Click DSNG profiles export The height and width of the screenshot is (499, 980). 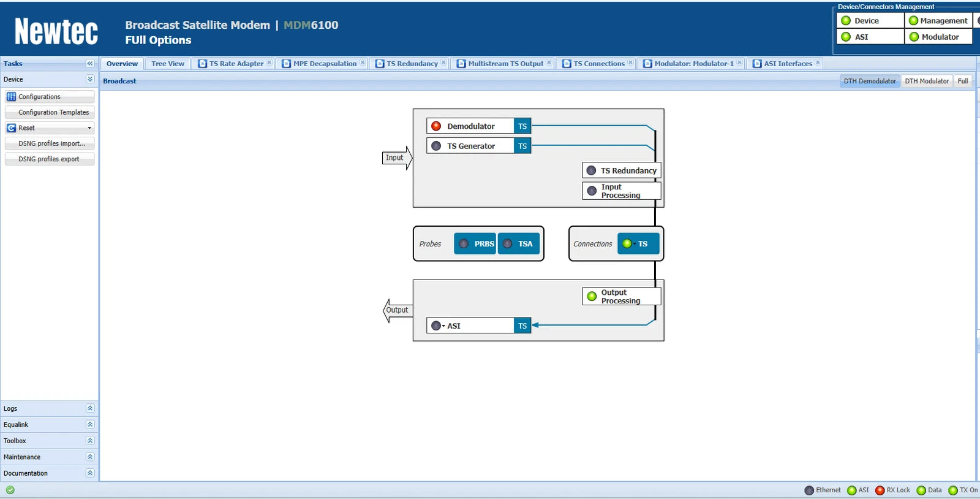50,159
